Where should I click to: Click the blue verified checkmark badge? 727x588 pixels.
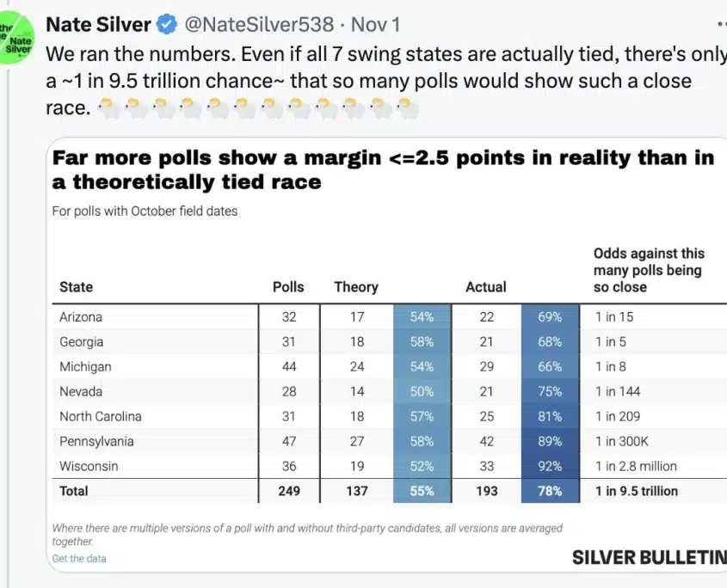click(167, 25)
